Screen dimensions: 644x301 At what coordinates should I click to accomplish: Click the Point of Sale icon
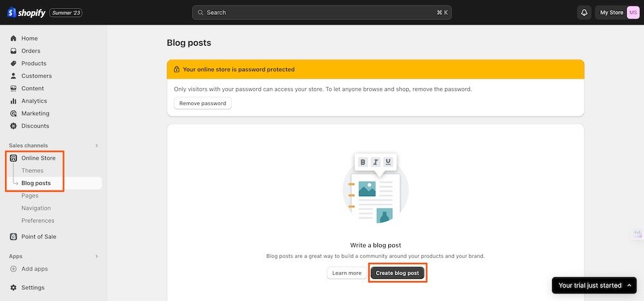click(x=14, y=237)
